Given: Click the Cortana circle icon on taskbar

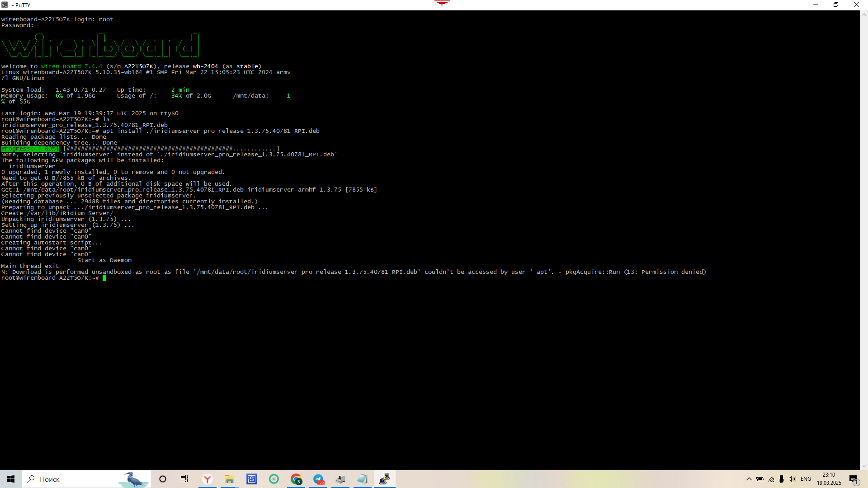Looking at the screenshot, I should [x=163, y=479].
